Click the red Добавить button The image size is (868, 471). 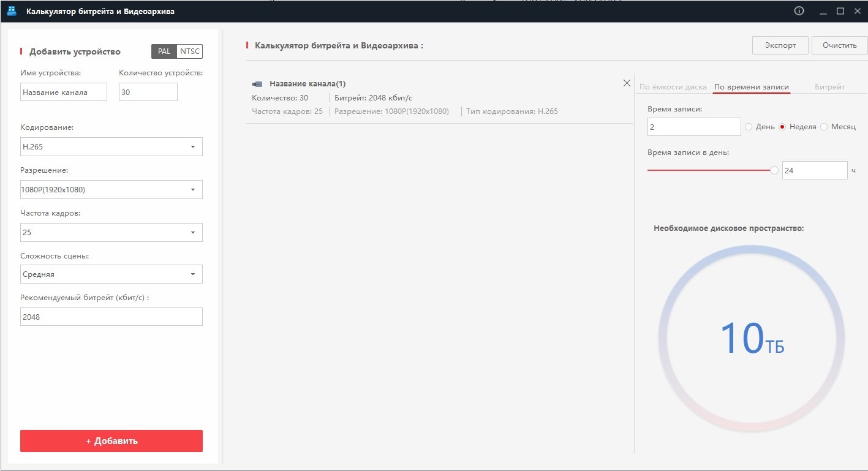[111, 441]
